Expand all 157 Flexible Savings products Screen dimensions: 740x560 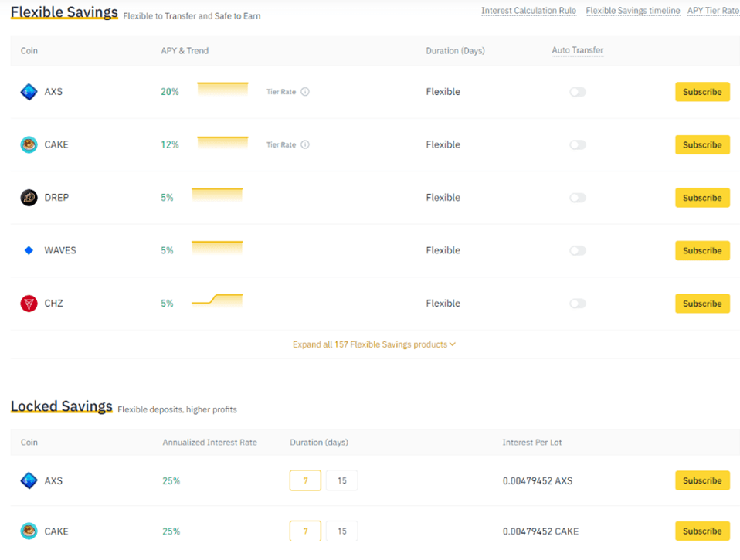374,344
